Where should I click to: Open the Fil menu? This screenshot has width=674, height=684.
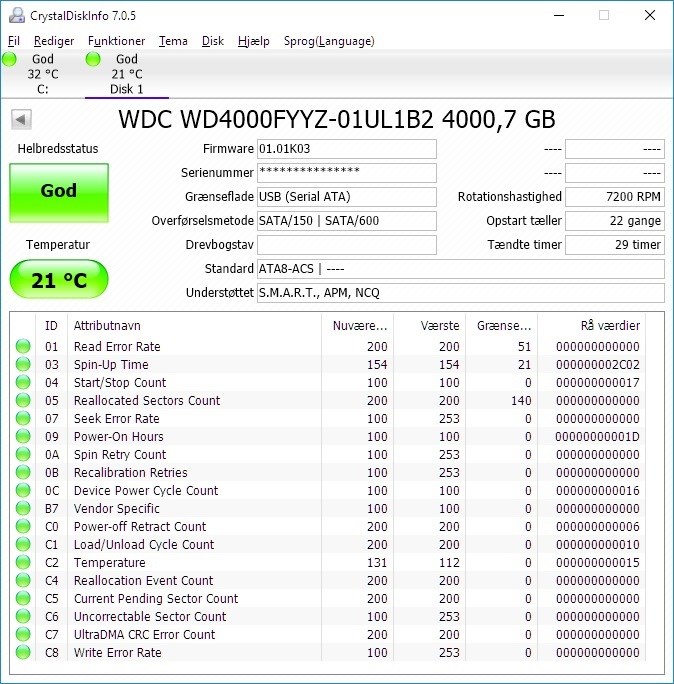click(x=13, y=41)
